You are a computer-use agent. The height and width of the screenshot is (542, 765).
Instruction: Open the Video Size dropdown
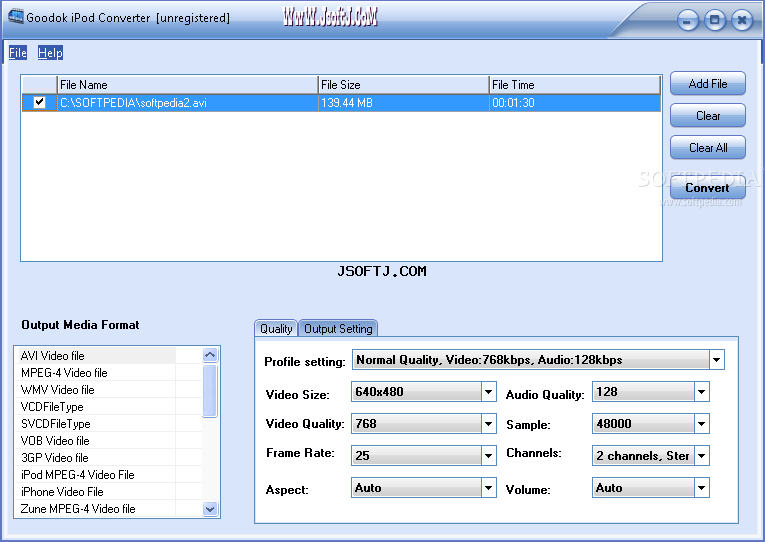tap(488, 392)
